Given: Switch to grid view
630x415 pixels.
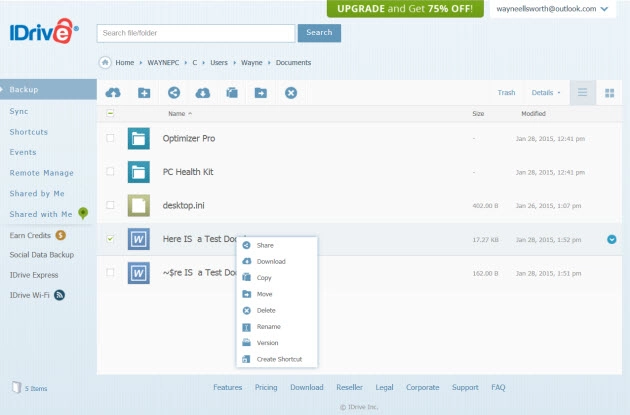Looking at the screenshot, I should pos(609,93).
